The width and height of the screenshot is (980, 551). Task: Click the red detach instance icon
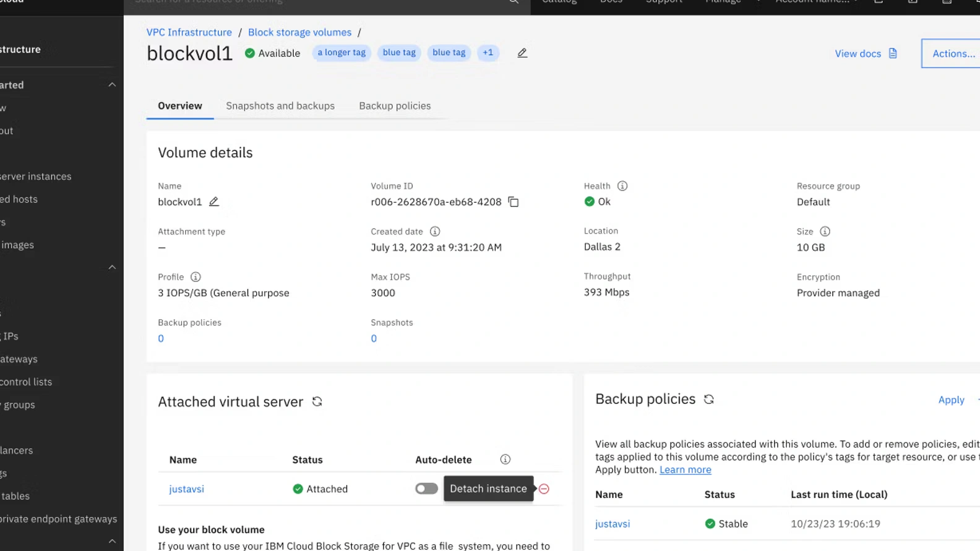point(544,489)
